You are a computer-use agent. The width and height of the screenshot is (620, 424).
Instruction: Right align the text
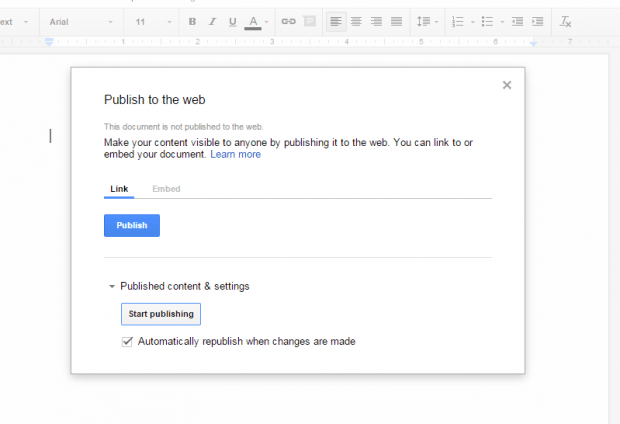click(x=376, y=21)
